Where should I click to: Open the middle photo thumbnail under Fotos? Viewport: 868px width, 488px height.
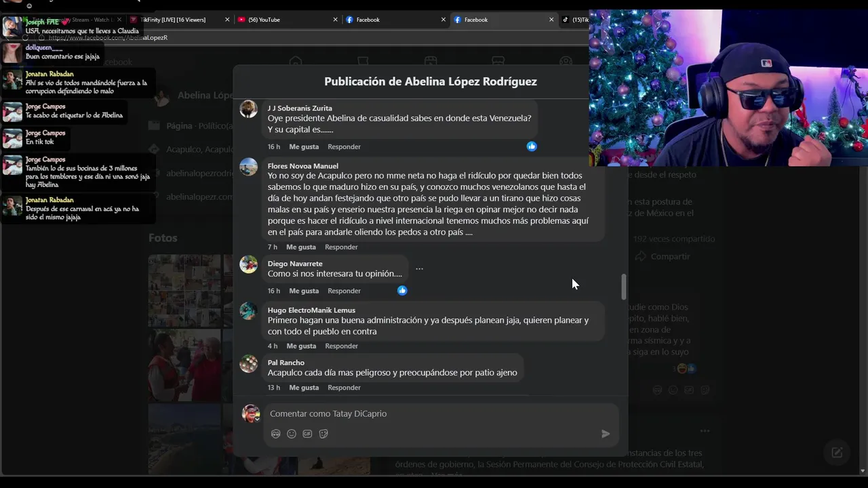coord(184,365)
